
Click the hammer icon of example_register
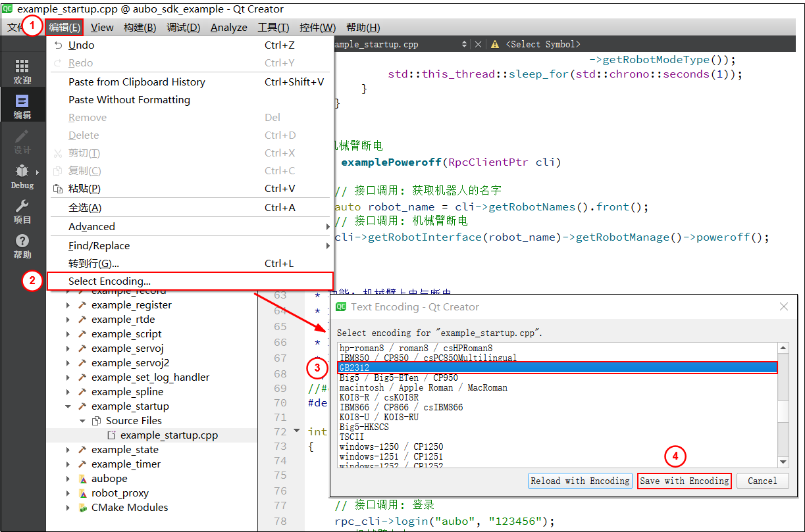tap(82, 305)
